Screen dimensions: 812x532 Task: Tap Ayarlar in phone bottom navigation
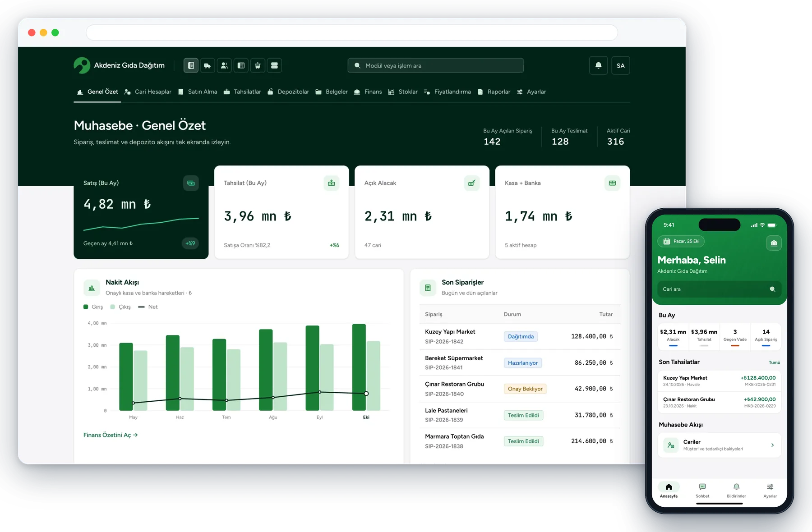coord(770,491)
